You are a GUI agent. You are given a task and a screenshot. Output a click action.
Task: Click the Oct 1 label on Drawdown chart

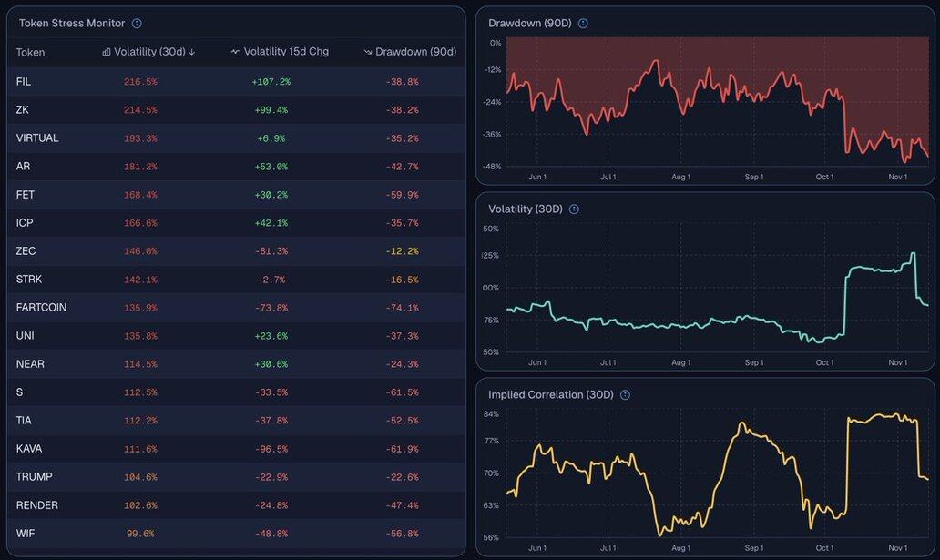coord(824,178)
